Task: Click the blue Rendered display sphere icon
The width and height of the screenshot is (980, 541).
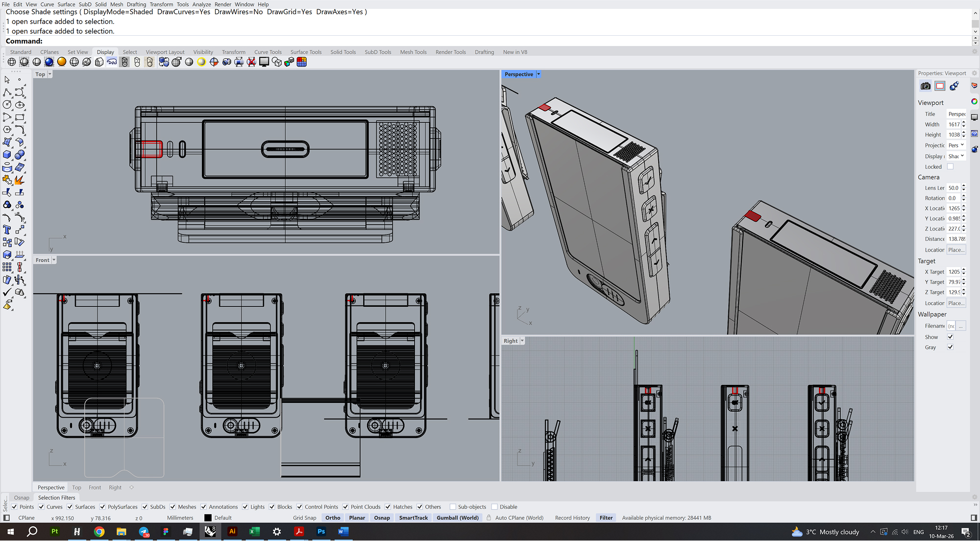Action: 49,62
